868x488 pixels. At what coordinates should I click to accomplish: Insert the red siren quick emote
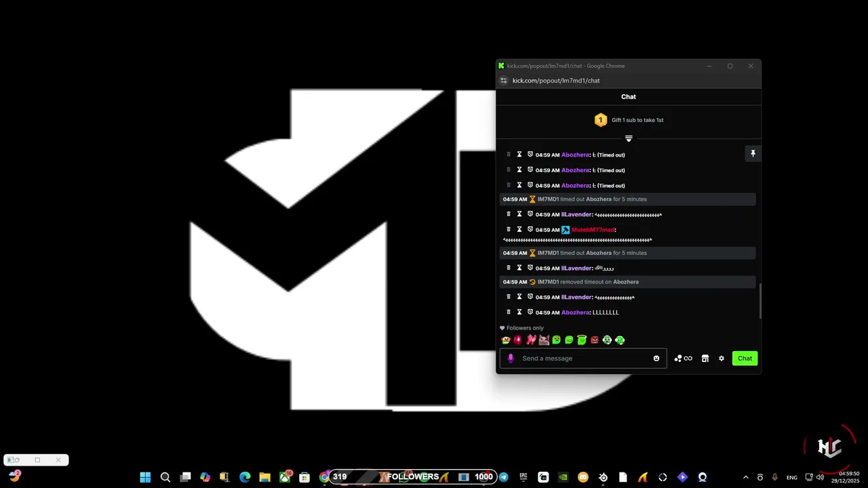[518, 340]
